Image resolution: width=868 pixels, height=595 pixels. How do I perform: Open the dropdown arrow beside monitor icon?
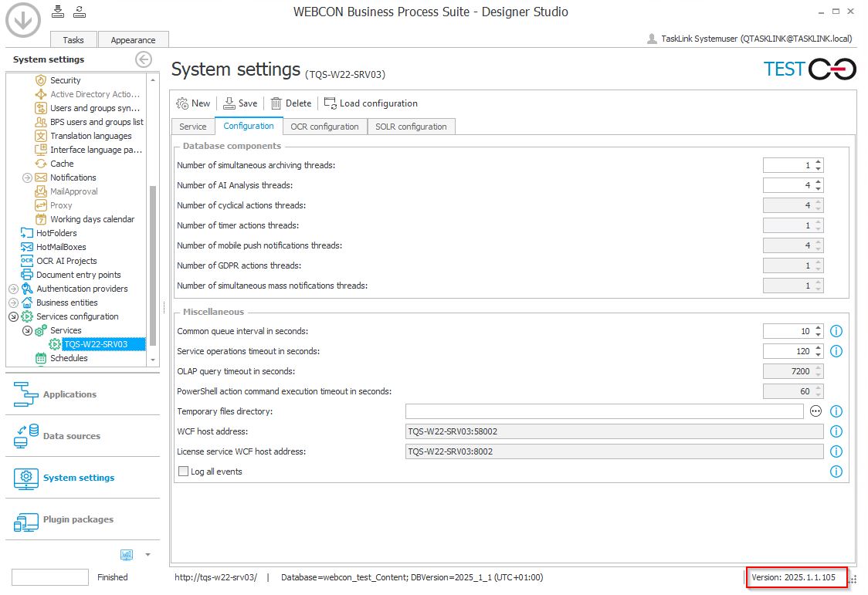(x=147, y=554)
